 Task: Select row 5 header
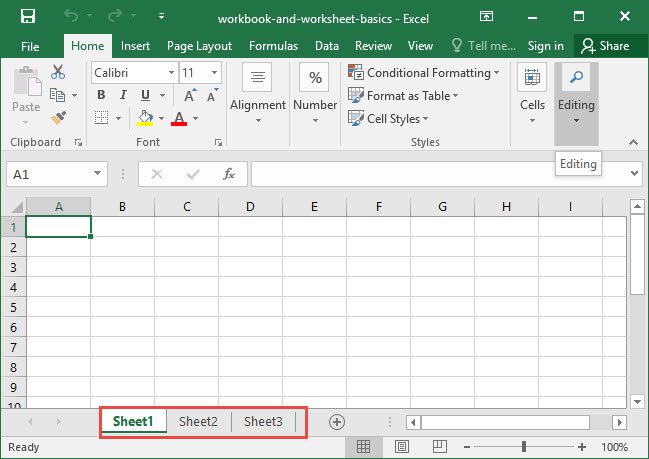tap(13, 307)
